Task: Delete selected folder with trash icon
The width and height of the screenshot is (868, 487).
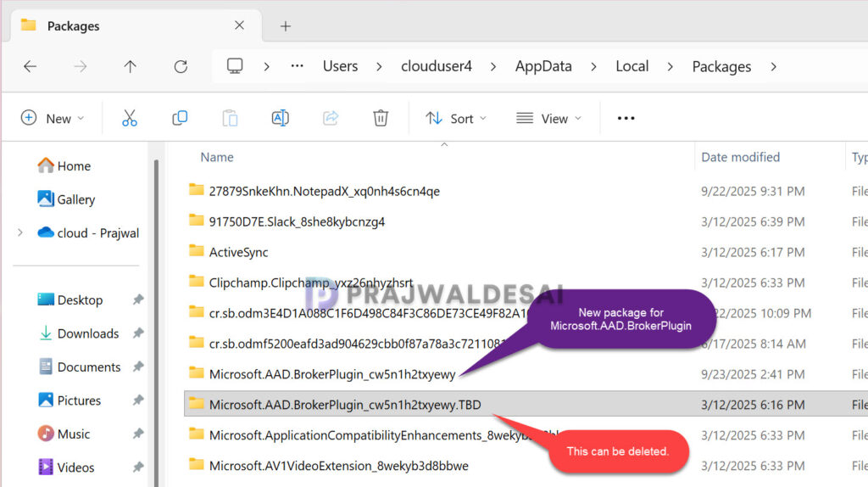Action: point(381,118)
